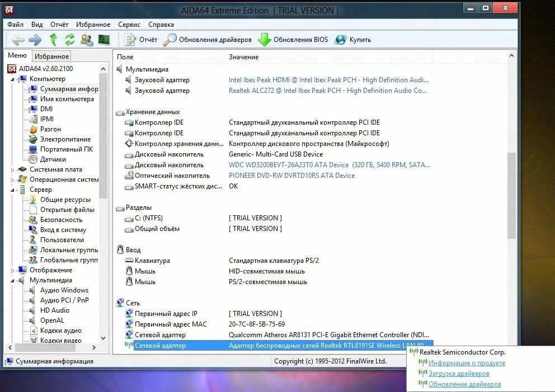Viewport: 555px width, 392px height.
Task: Click Intel Ibex Peak HDMI audio adapter link
Action: (328, 80)
